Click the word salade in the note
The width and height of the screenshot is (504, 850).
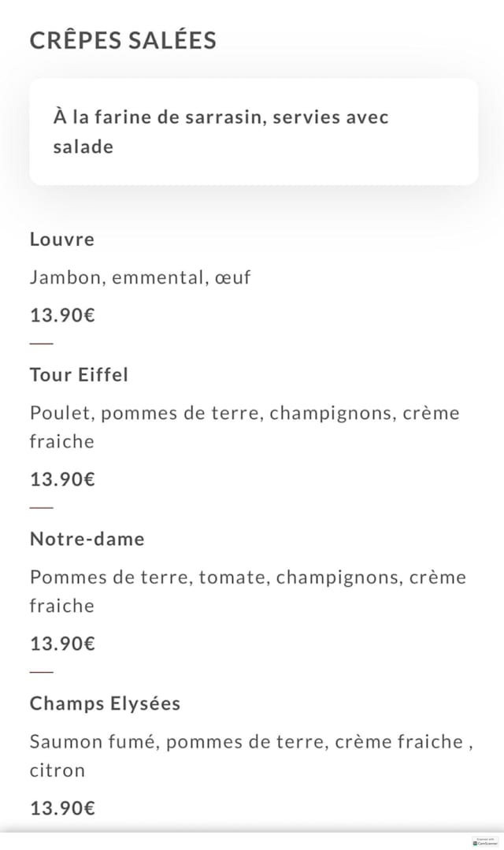(83, 147)
